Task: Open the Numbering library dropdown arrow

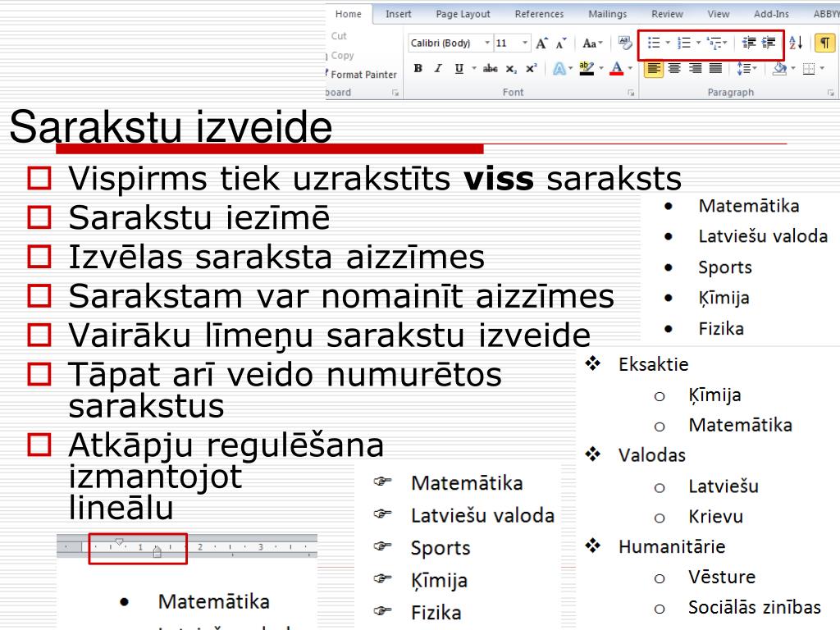Action: click(698, 43)
